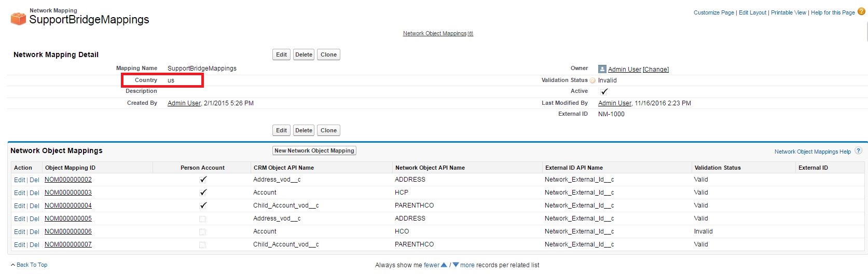Show more records per related list
The image size is (868, 274).
coord(467,265)
